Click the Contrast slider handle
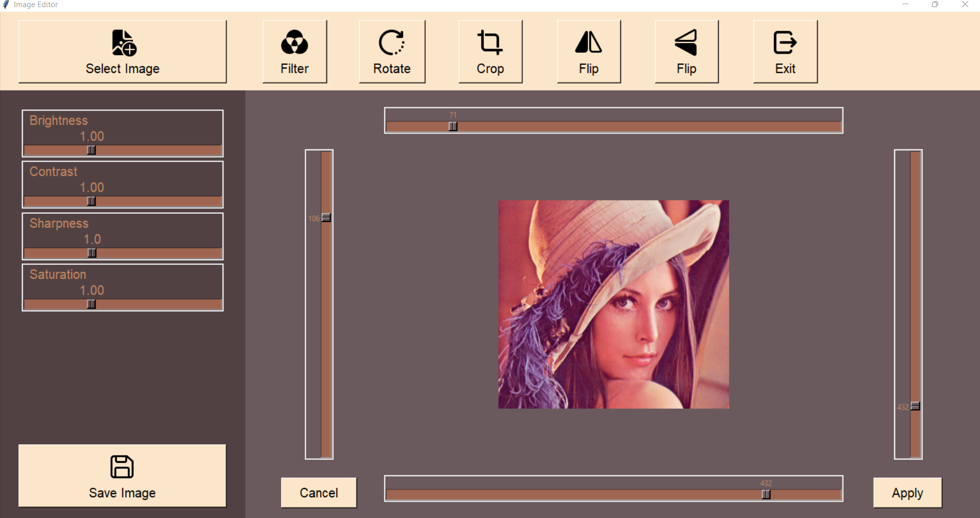This screenshot has width=980, height=518. (91, 201)
